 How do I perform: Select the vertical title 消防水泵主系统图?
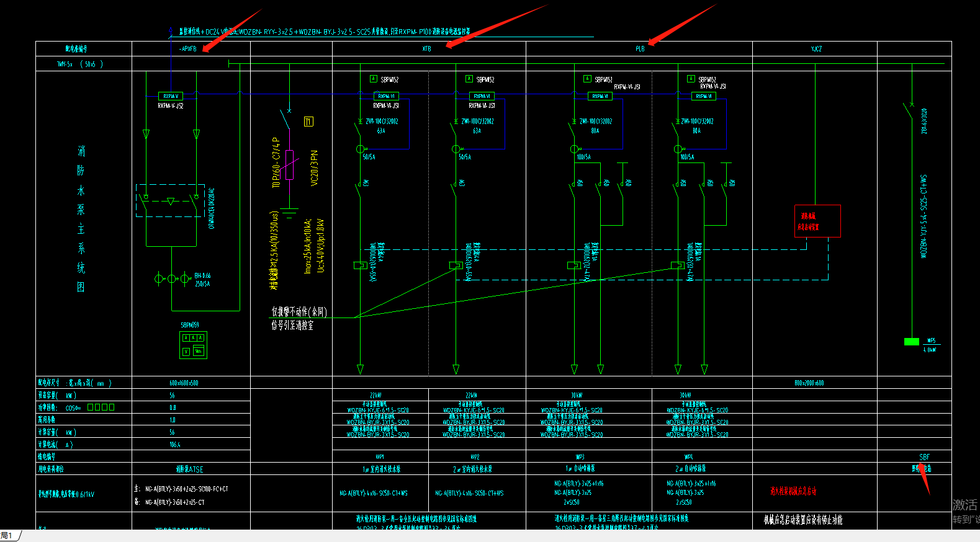point(81,219)
